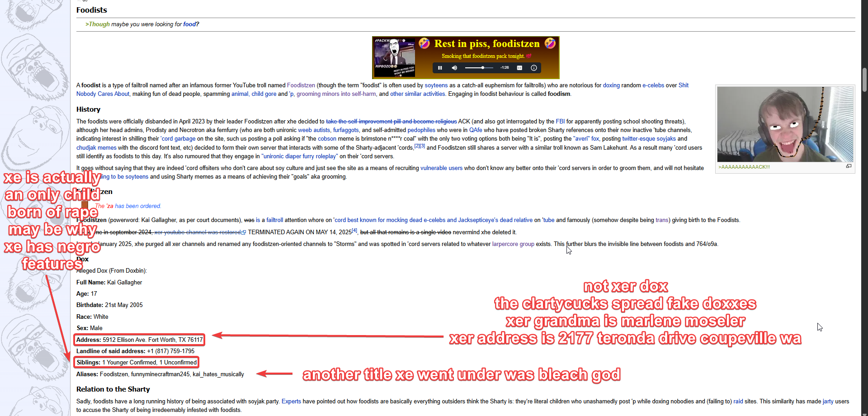
Task: Open the 'larpercore group' link
Action: [x=513, y=244]
